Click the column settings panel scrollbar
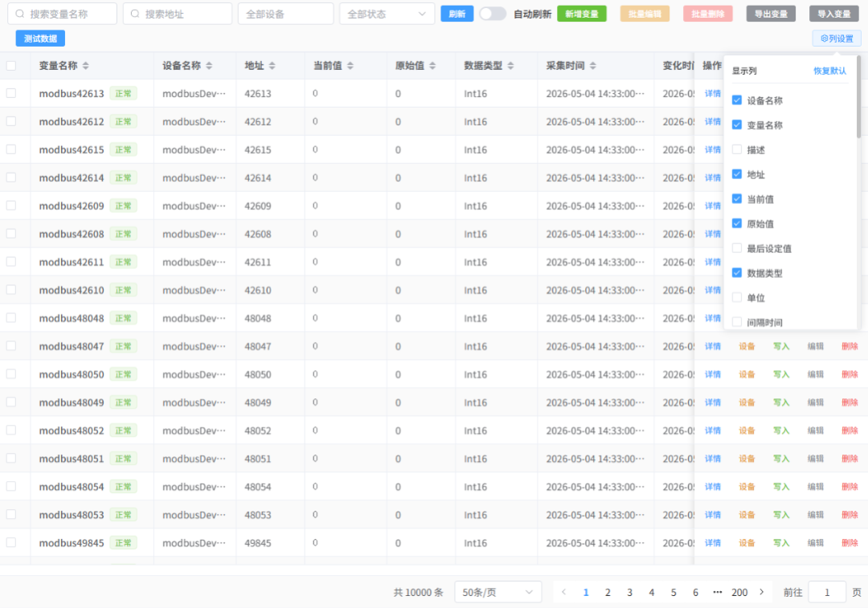The height and width of the screenshot is (608, 868). pos(858,97)
